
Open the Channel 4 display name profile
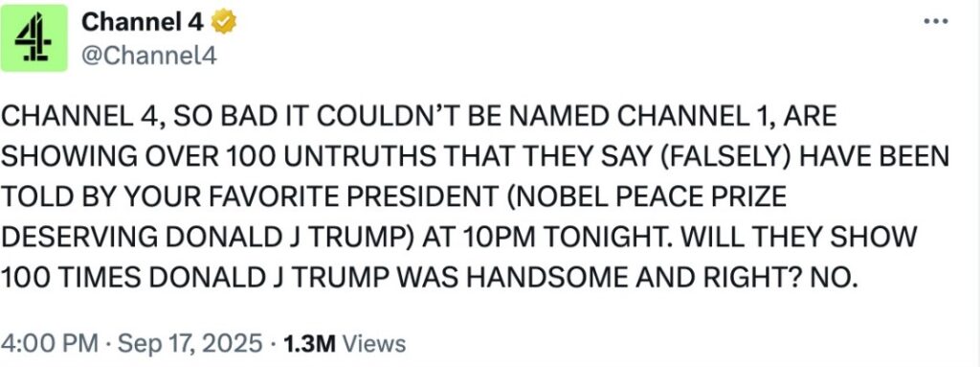click(x=143, y=23)
